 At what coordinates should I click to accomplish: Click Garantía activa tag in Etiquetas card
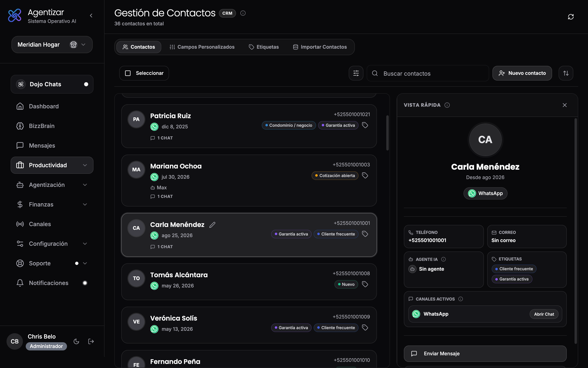point(512,279)
